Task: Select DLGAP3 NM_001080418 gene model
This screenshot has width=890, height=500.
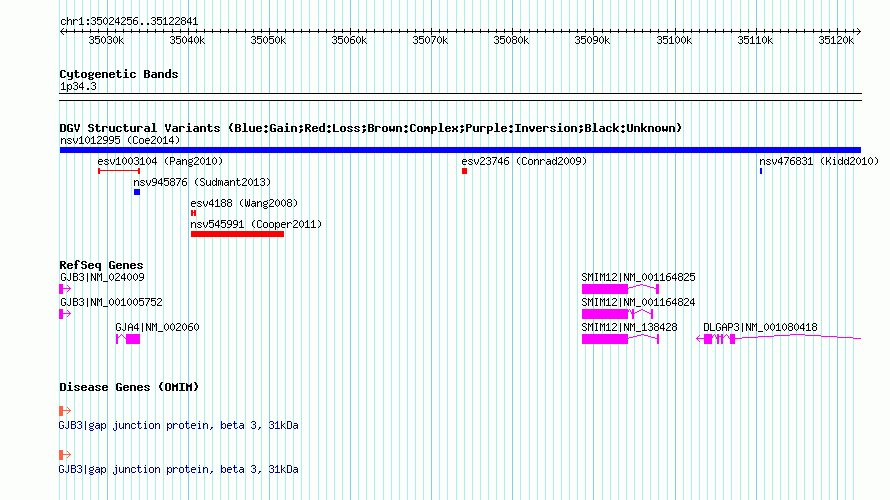Action: (779, 339)
